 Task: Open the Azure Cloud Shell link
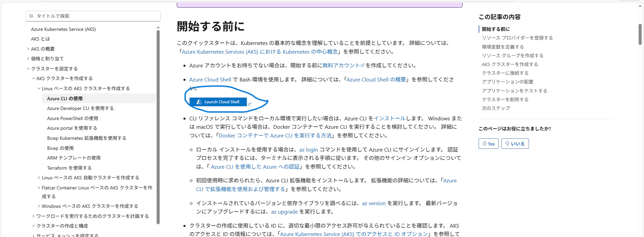pyautogui.click(x=210, y=79)
